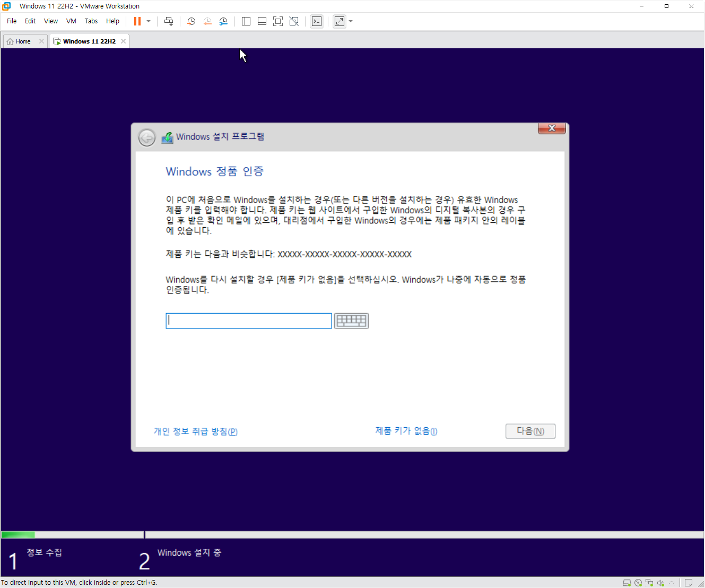Click the sound card status icon
The height and width of the screenshot is (588, 705).
click(660, 583)
